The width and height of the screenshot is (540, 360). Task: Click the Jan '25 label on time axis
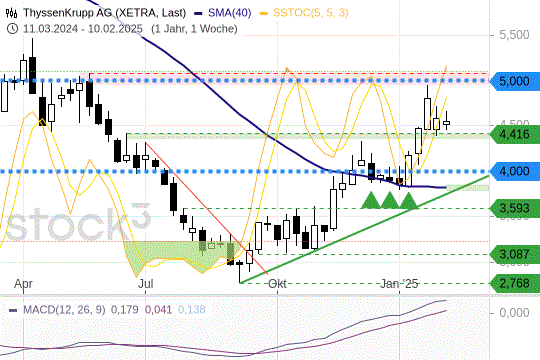coord(399,284)
